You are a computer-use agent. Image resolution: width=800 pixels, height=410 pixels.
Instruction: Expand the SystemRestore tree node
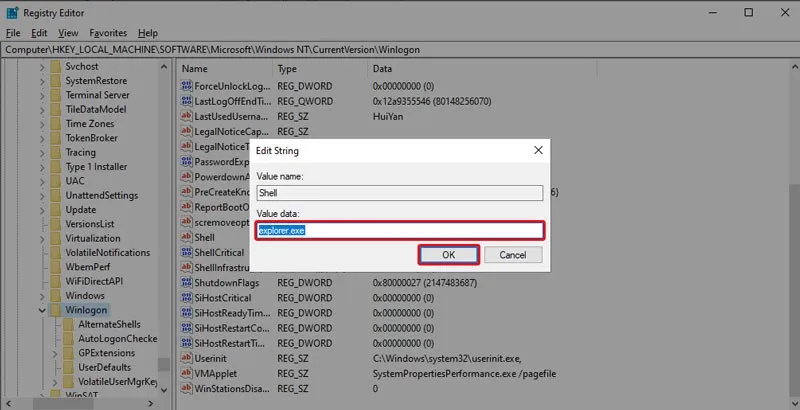42,81
